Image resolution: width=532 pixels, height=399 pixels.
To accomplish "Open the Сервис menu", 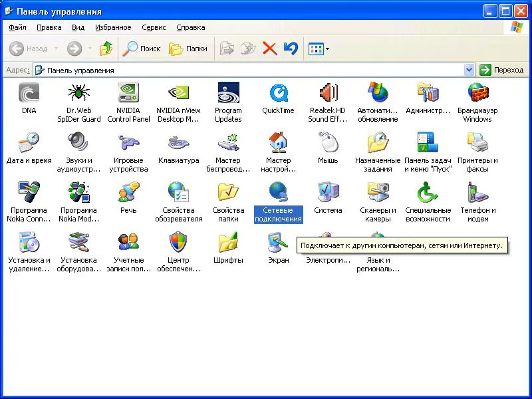I will click(154, 27).
